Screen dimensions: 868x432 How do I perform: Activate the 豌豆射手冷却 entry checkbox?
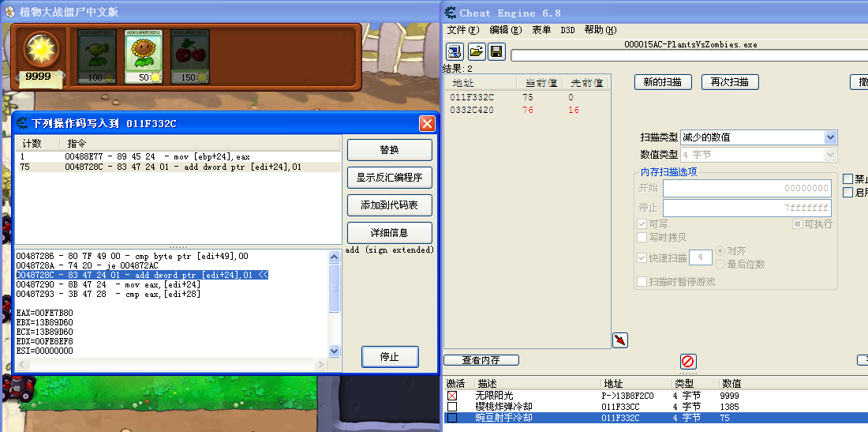pos(452,418)
